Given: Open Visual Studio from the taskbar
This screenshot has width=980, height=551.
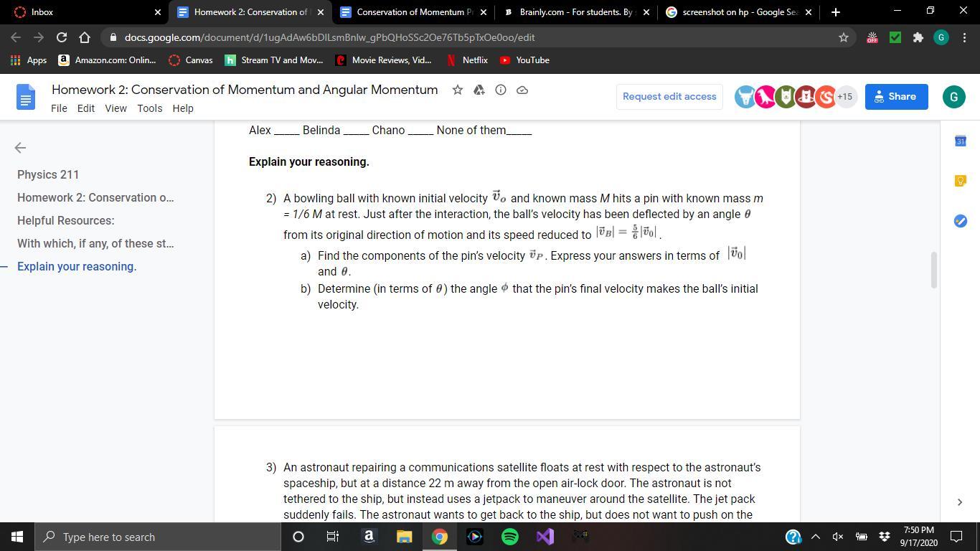Looking at the screenshot, I should [545, 537].
